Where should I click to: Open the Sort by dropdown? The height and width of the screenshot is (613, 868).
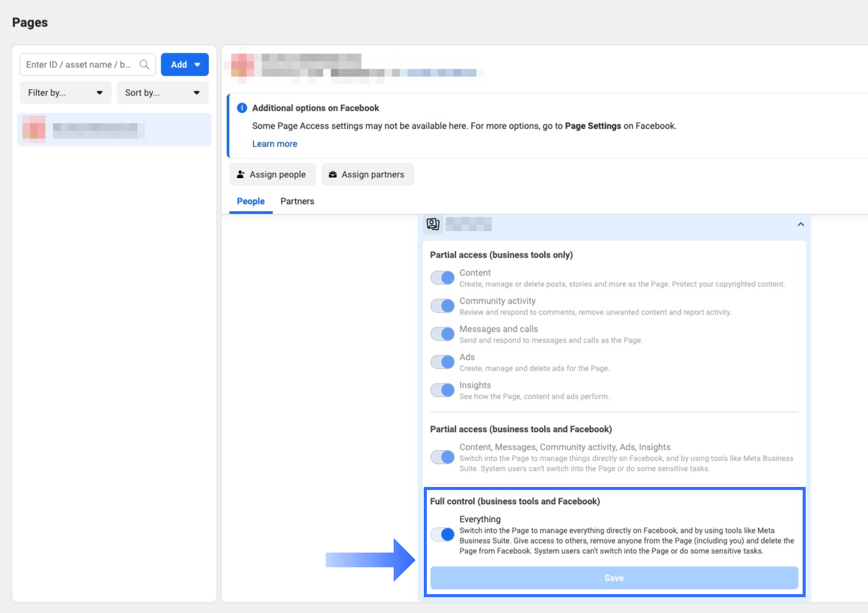coord(163,93)
